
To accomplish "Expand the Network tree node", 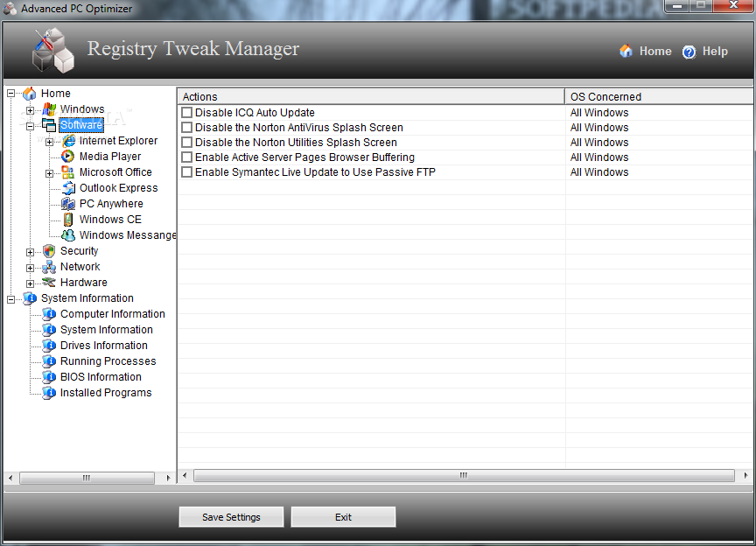I will point(30,268).
